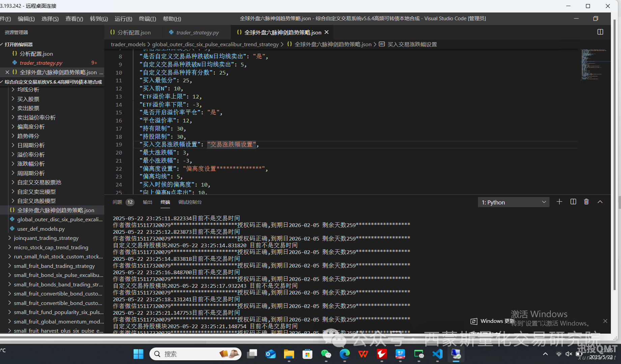The image size is (621, 364).
Task: Select the terminal dropdown showing 1: Python
Action: (x=513, y=202)
